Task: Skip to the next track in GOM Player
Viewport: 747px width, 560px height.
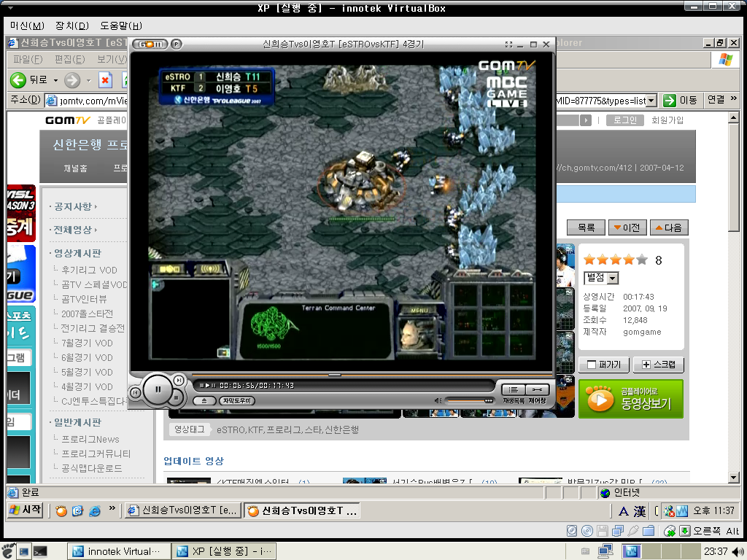Action: click(179, 380)
